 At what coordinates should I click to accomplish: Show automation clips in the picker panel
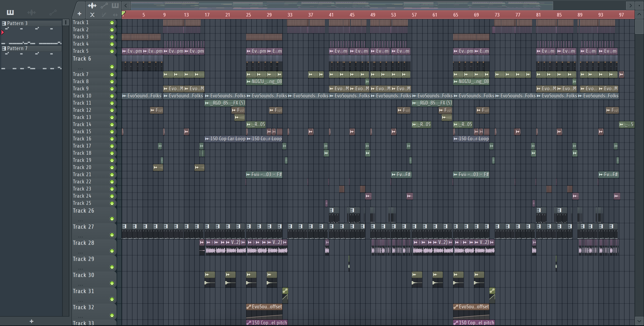(x=53, y=12)
